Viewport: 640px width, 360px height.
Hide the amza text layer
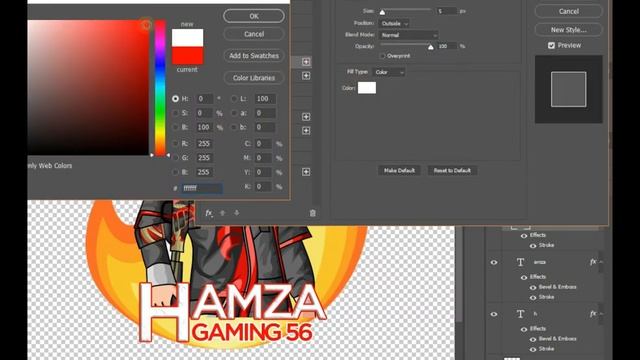point(494,262)
